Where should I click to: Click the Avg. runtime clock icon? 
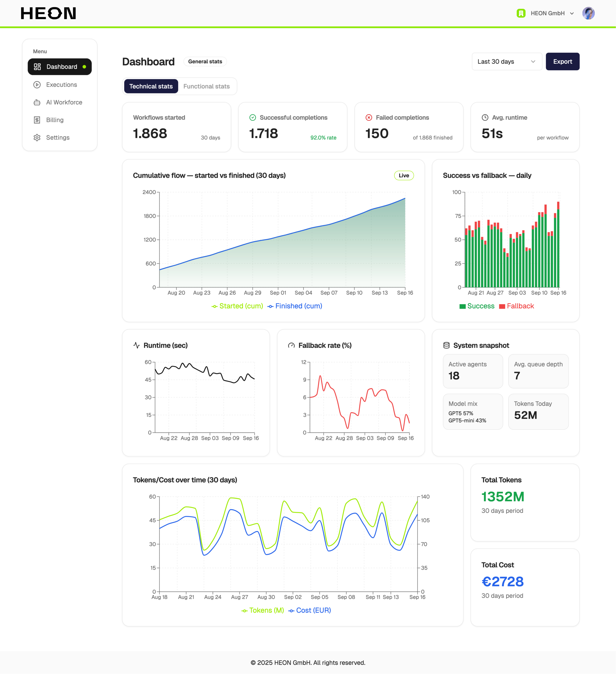pyautogui.click(x=485, y=118)
